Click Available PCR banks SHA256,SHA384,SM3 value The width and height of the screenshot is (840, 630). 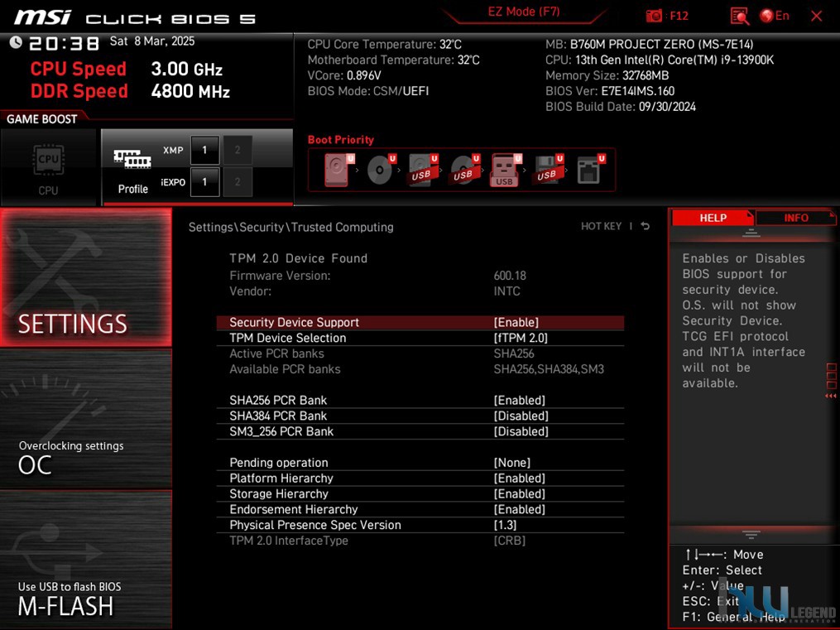549,369
